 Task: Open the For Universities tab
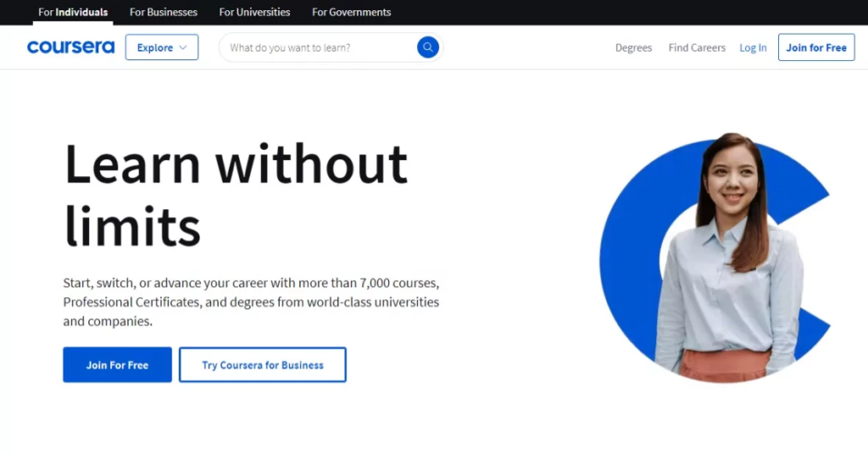click(254, 12)
